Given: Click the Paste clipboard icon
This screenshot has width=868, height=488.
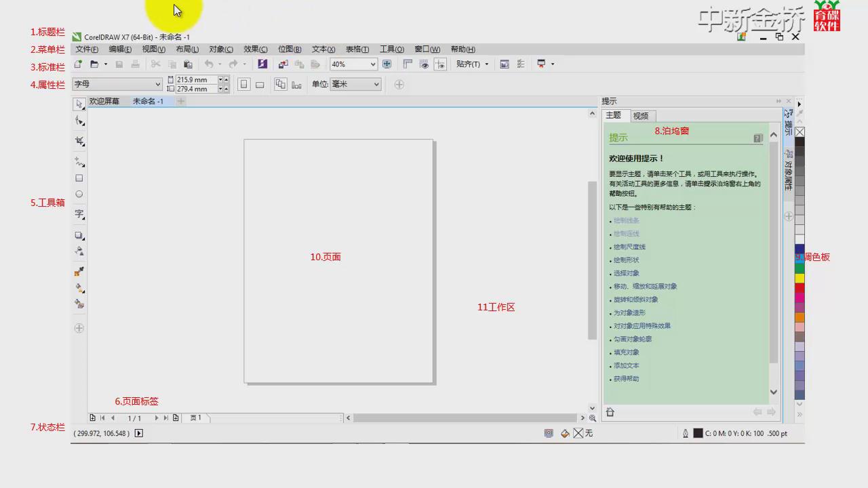Looking at the screenshot, I should point(188,64).
